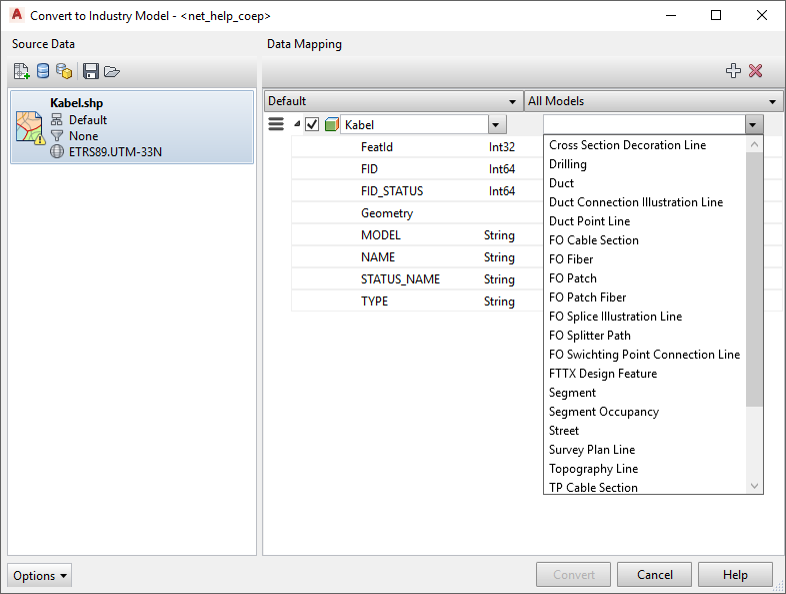Open the Options menu button

click(x=40, y=575)
